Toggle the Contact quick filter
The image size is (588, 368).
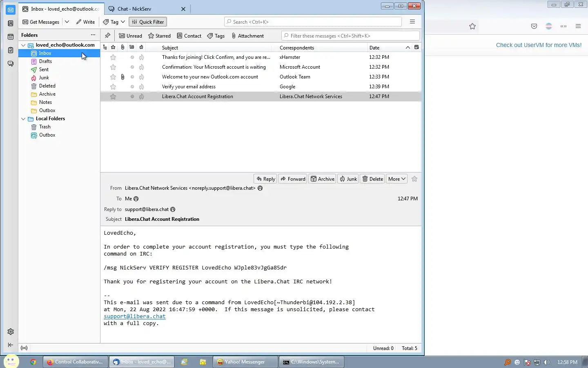189,36
